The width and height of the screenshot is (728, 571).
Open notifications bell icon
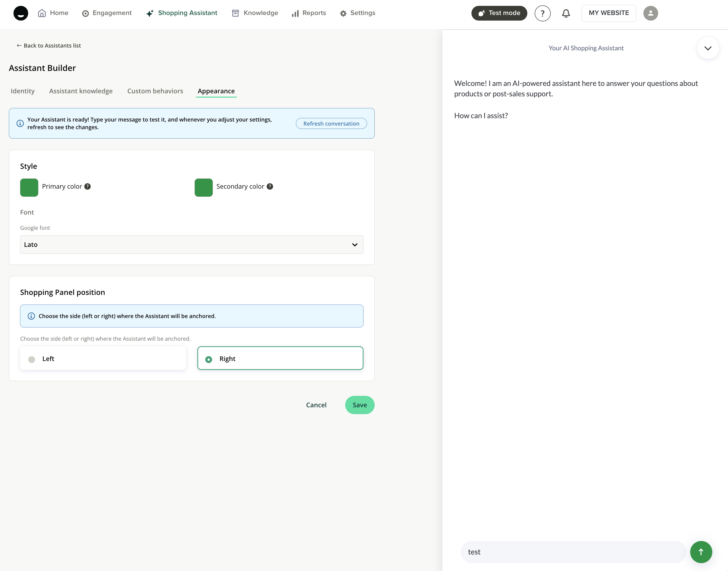pyautogui.click(x=566, y=13)
